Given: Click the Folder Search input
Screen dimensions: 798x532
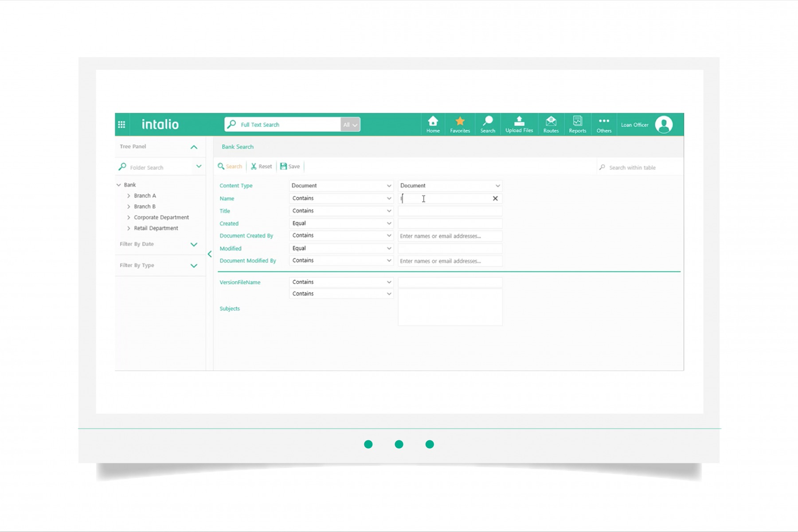Looking at the screenshot, I should click(x=160, y=167).
